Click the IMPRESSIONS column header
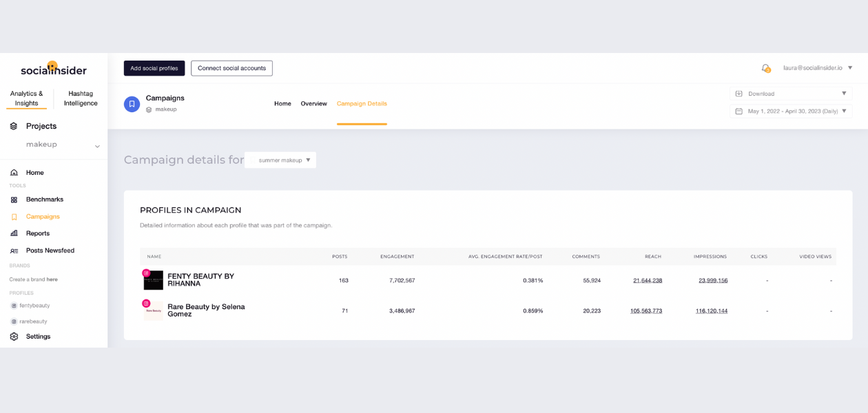Viewport: 868px width, 413px height. pos(710,257)
